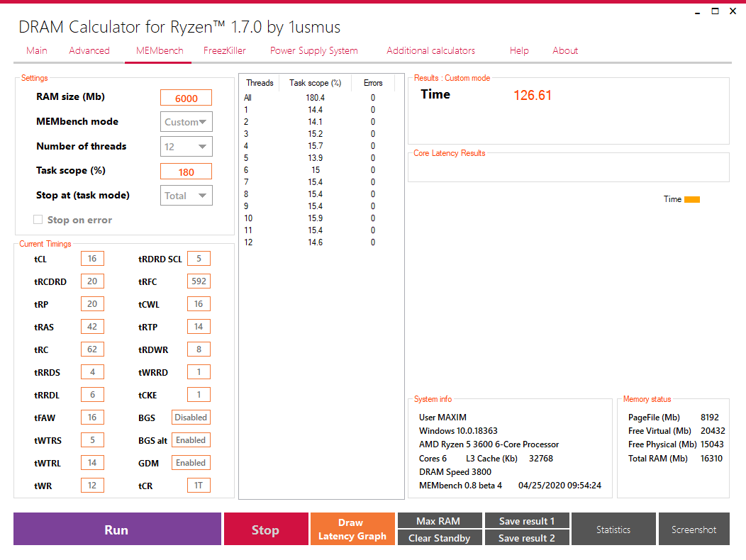Click the tRDRD SCL value field

199,258
